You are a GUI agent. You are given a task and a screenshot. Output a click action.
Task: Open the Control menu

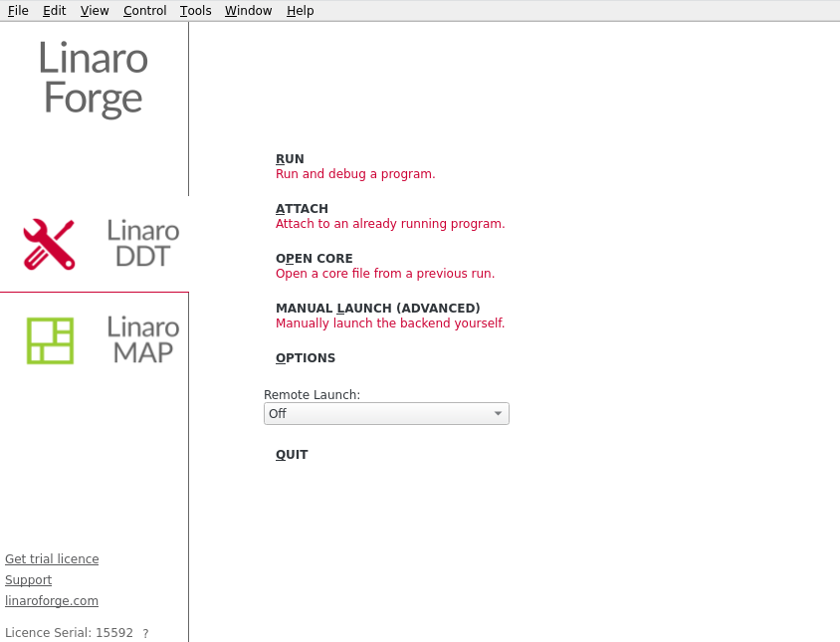click(x=144, y=11)
